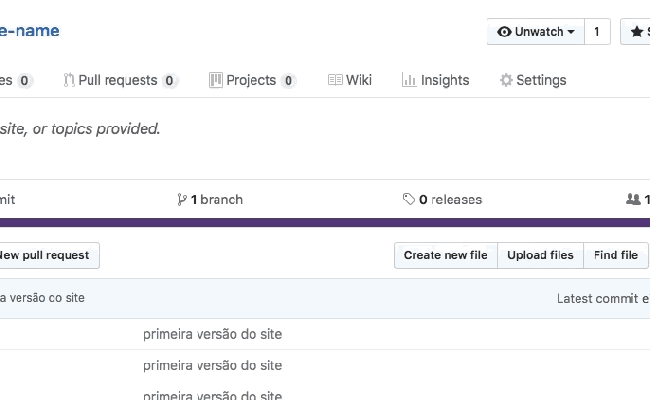Image resolution: width=650 pixels, height=400 pixels.
Task: Click the Pull requests counter 0
Action: 169,80
